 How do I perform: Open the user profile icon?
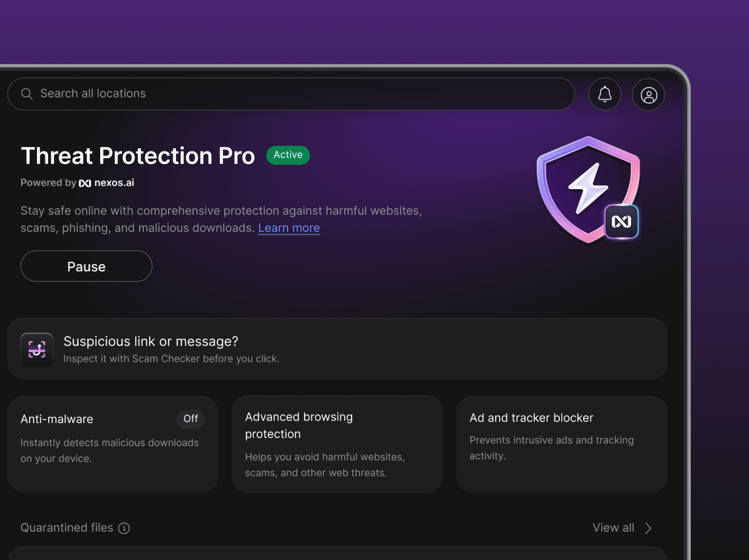[x=648, y=94]
